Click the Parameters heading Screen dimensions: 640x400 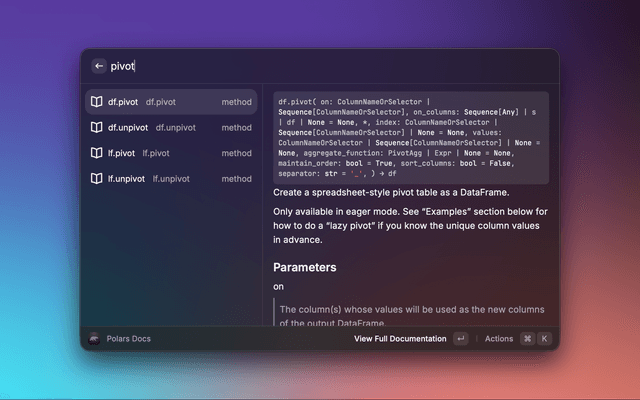pos(304,268)
